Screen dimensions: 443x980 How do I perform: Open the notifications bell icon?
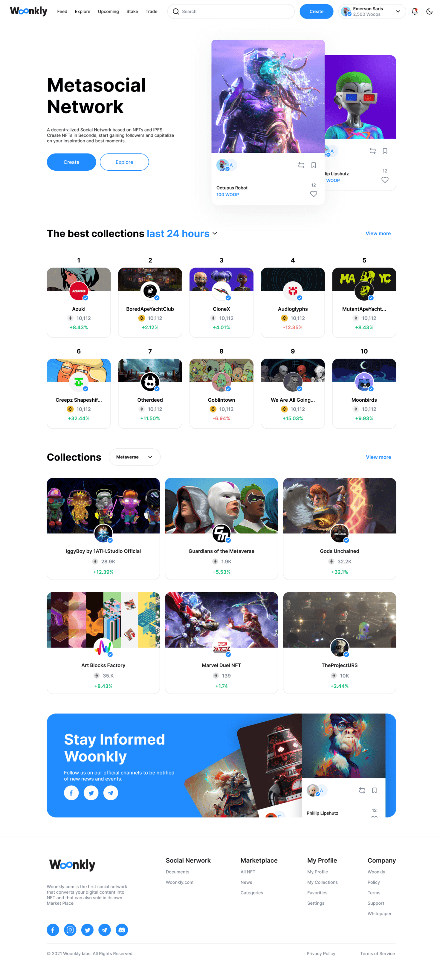(415, 11)
